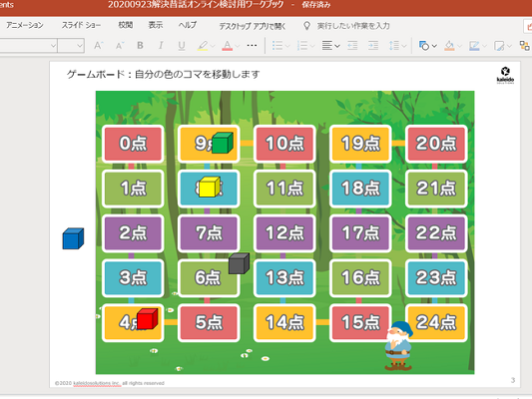
Task: Click the increase indent icon
Action: tap(373, 46)
